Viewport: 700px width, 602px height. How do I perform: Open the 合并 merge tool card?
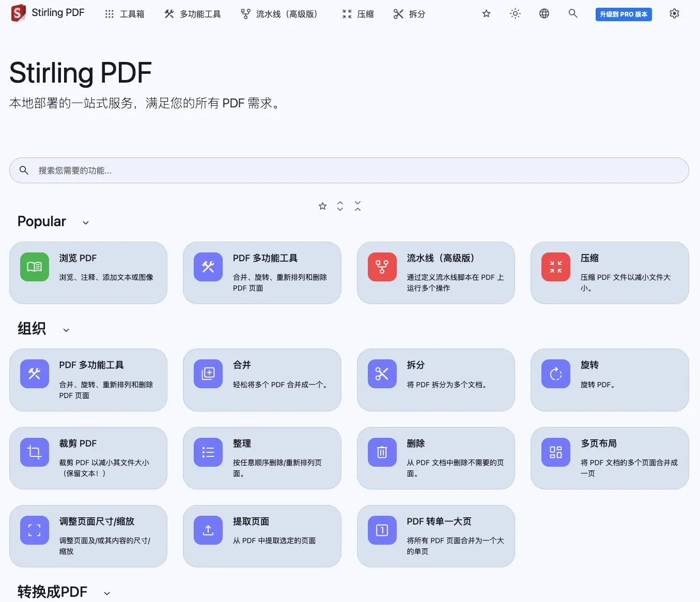point(262,379)
